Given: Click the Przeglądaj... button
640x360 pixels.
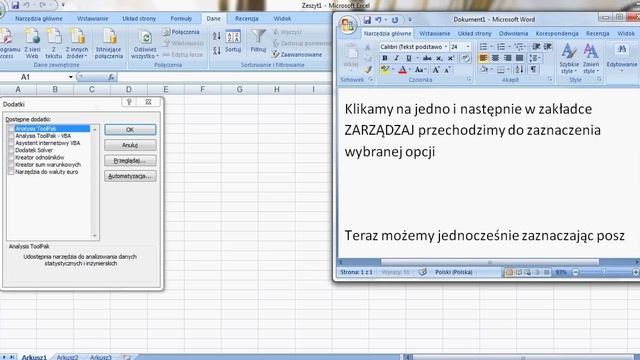Looking at the screenshot, I should pyautogui.click(x=130, y=160).
